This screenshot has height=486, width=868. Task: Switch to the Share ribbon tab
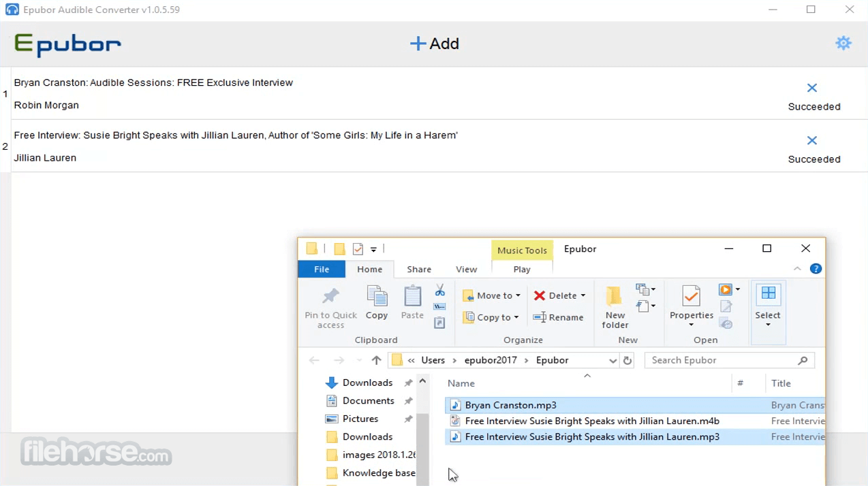419,269
